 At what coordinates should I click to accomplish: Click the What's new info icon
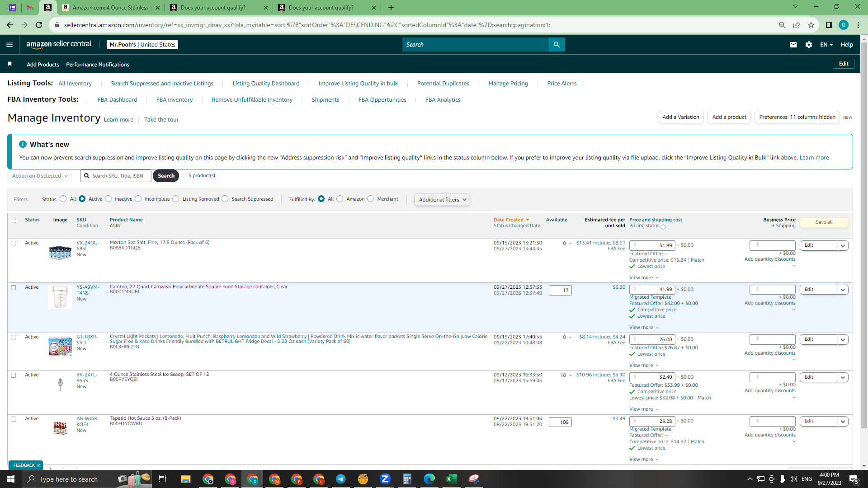23,144
